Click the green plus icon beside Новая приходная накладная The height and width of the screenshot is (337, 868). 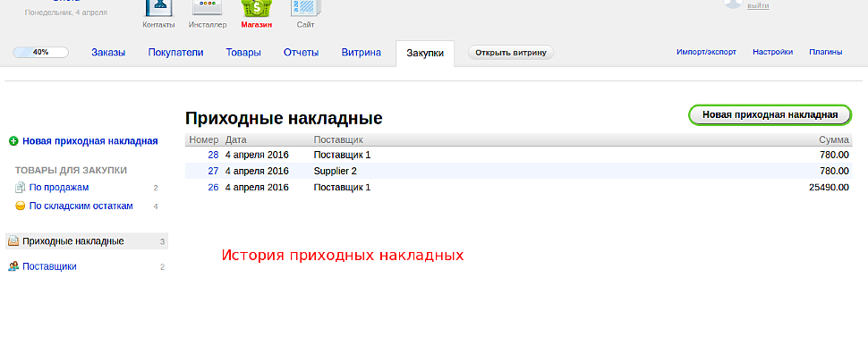(x=13, y=141)
